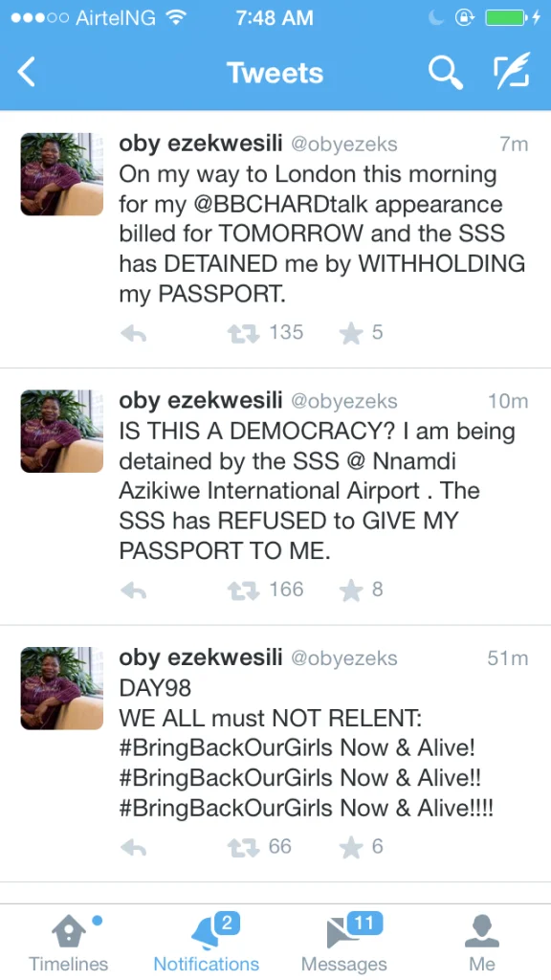Viewport: 551px width, 980px height.
Task: Tap the back arrow in header
Action: (27, 71)
